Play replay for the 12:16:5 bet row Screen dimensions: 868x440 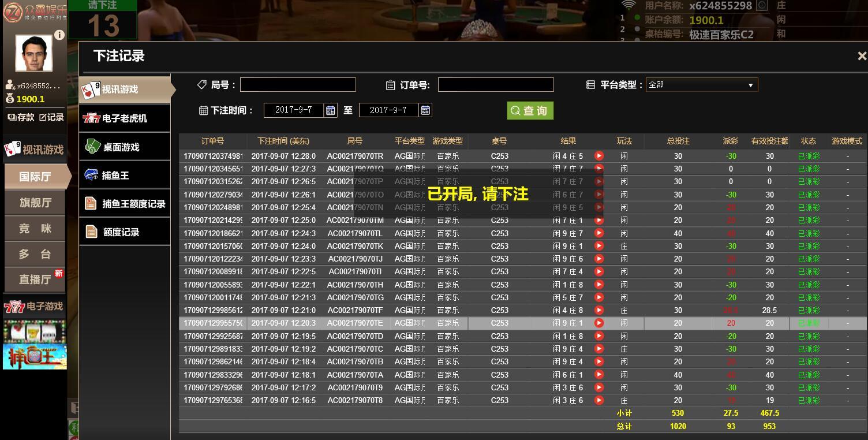pyautogui.click(x=599, y=400)
